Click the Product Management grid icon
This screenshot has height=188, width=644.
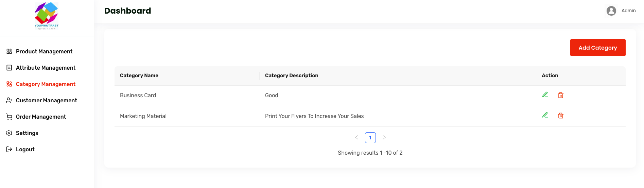tap(9, 51)
